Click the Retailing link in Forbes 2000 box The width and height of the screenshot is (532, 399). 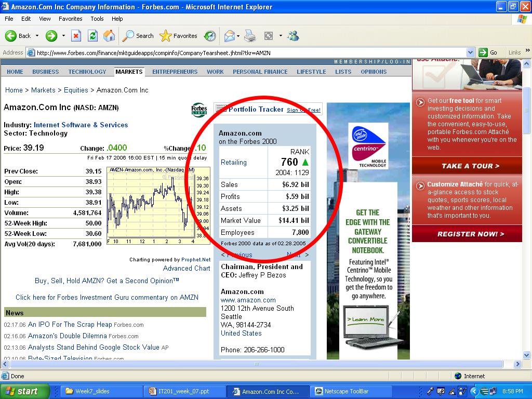point(234,162)
